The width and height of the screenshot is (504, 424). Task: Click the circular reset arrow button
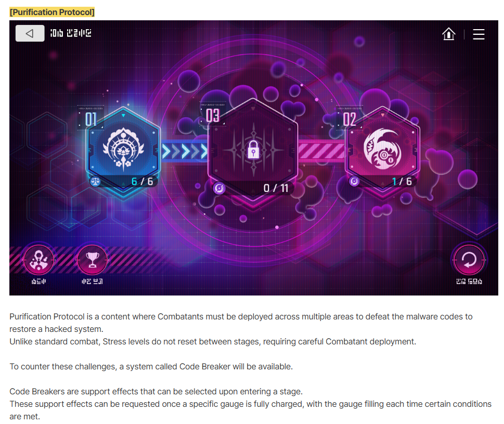point(469,260)
